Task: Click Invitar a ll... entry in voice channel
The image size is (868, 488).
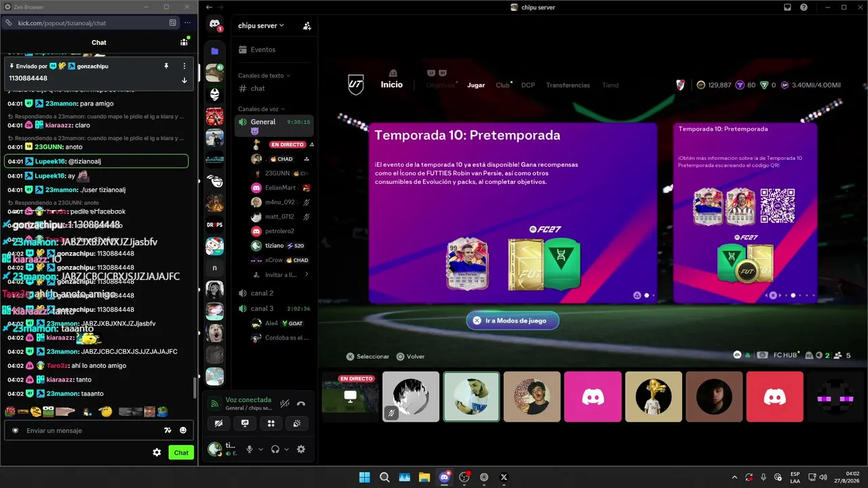Action: [x=279, y=274]
